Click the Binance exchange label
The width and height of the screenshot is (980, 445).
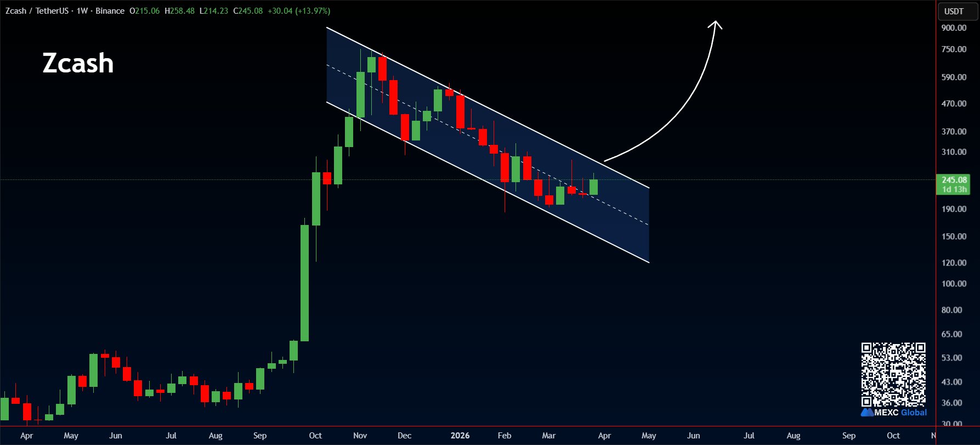(x=110, y=11)
